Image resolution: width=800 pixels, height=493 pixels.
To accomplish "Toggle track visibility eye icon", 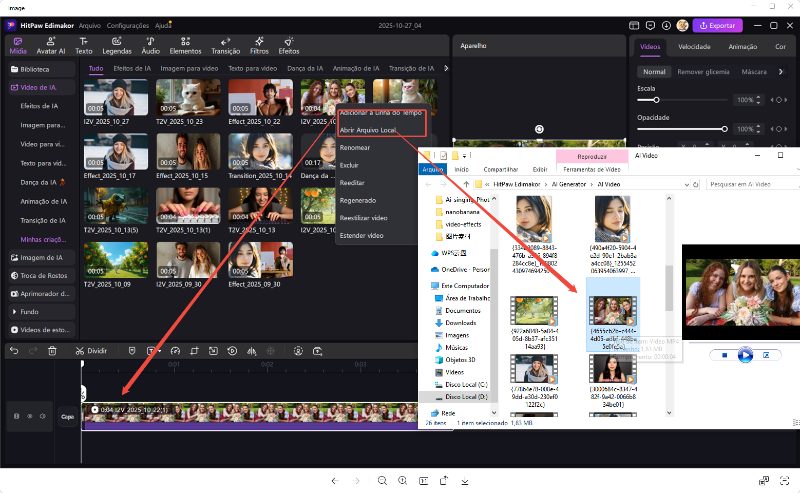I will pos(30,416).
